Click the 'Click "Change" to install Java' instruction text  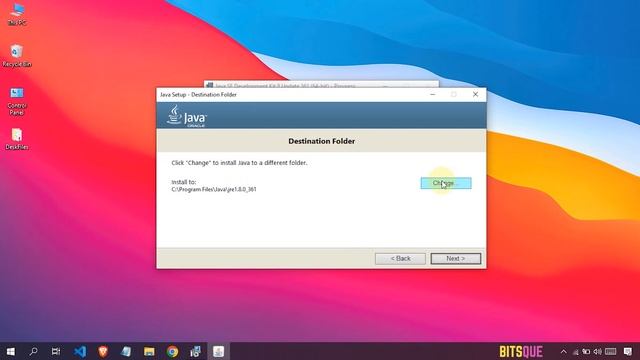pos(239,163)
